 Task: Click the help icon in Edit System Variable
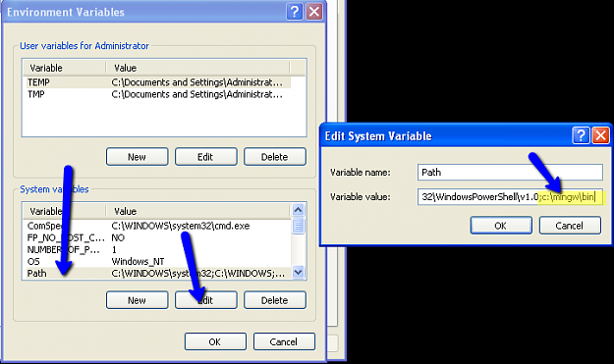(x=582, y=135)
